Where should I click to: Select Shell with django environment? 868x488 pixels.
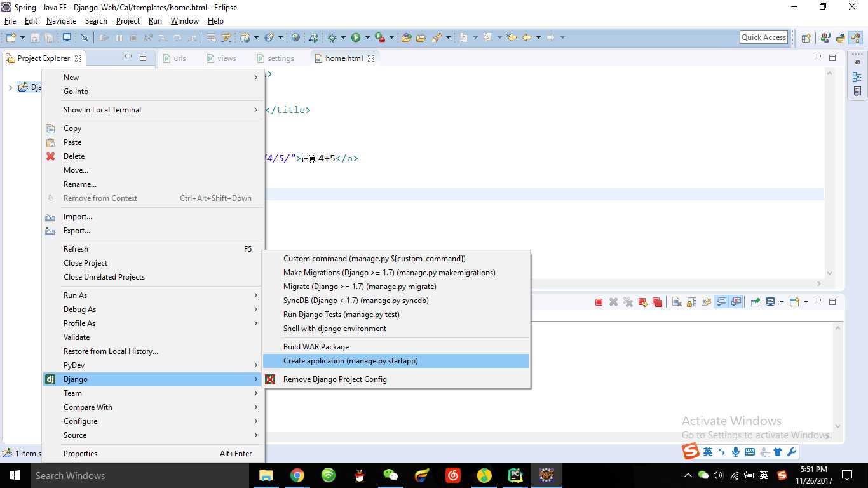[x=396, y=329]
